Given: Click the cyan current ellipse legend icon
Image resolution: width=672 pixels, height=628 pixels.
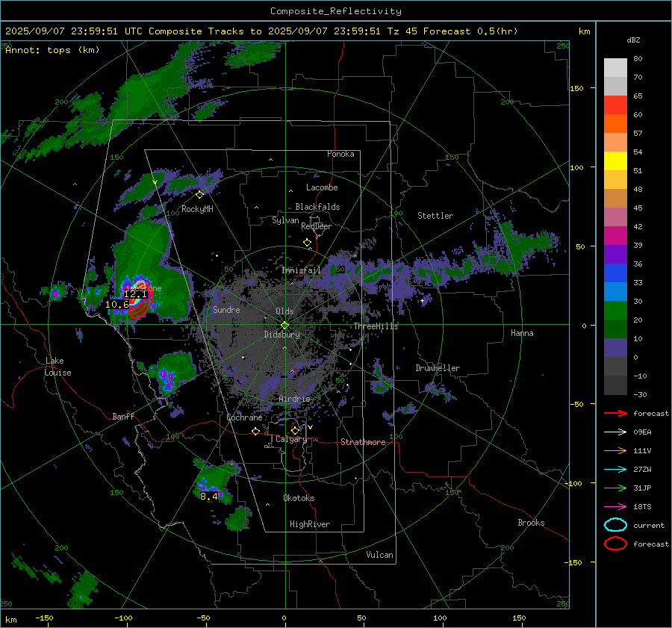Looking at the screenshot, I should 615,525.
